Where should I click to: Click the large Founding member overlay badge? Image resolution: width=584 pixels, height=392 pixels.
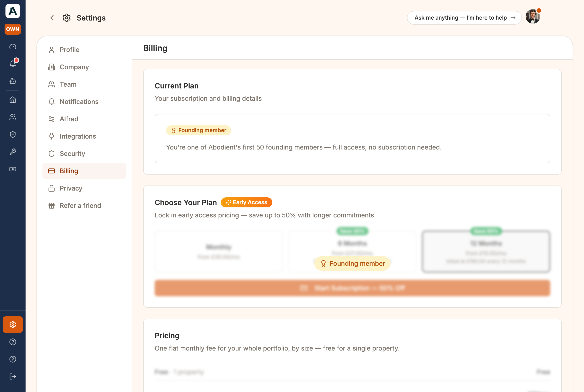pos(352,263)
